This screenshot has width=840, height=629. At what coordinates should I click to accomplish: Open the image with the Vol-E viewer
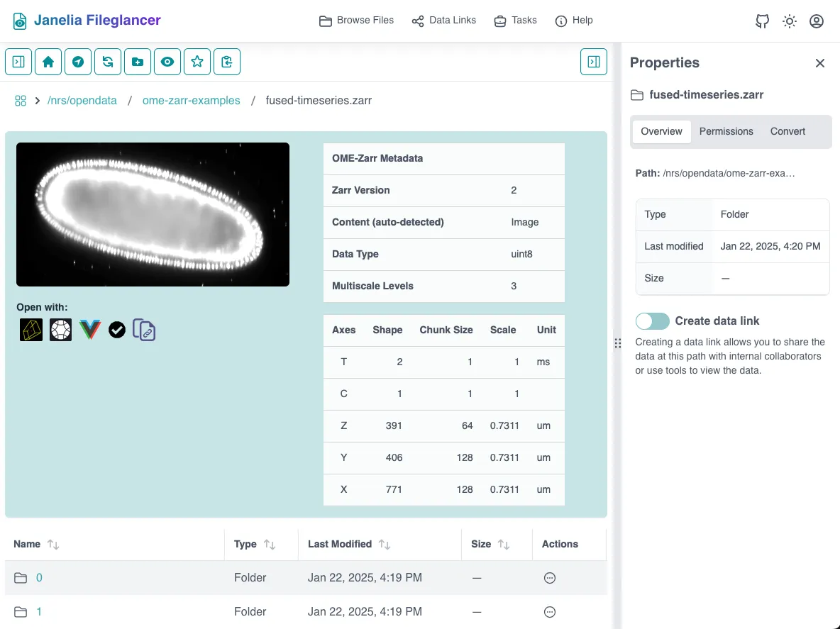click(x=89, y=329)
